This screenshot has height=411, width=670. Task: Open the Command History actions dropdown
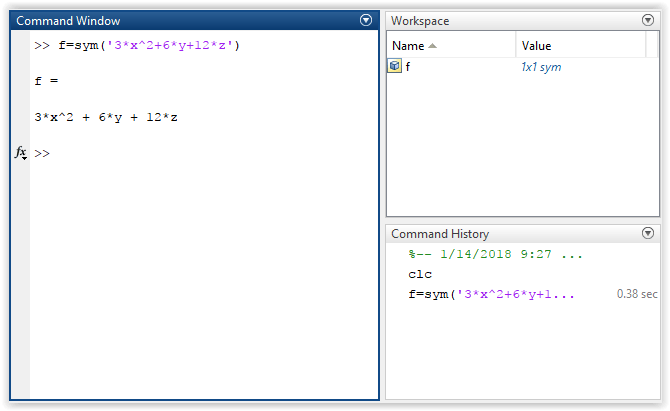[x=648, y=233]
